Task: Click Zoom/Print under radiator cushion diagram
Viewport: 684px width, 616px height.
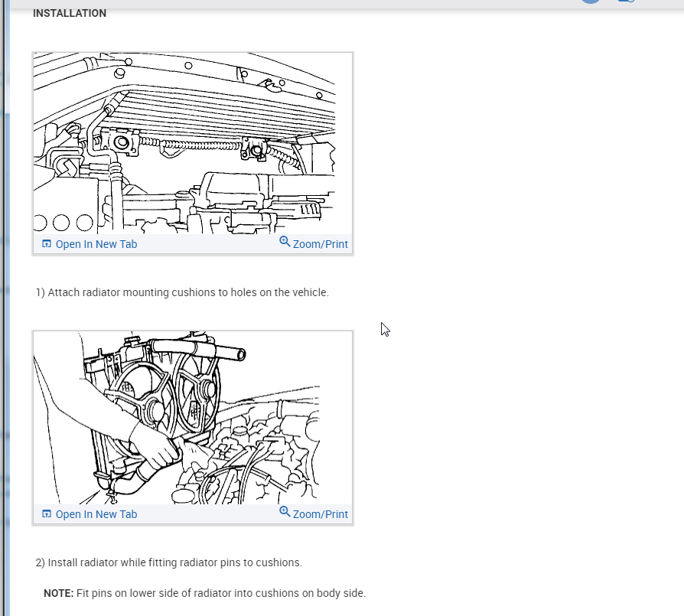Action: (314, 243)
